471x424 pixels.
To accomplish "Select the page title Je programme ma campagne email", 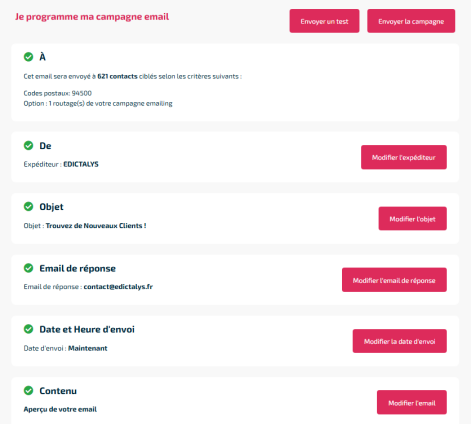I will [92, 17].
